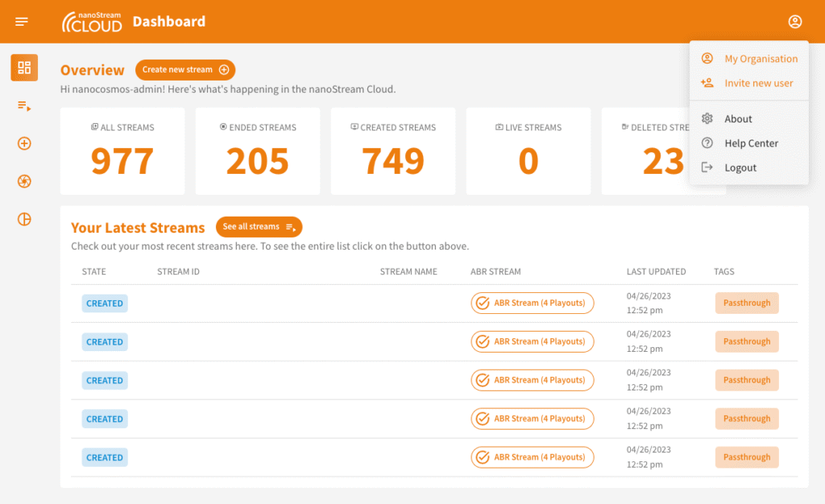Click the create stream plus sidebar icon
825x504 pixels.
coord(24,143)
